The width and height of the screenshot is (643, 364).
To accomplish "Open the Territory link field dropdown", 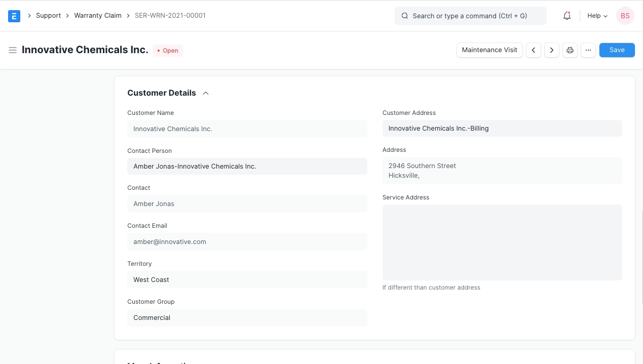I will pos(247,279).
